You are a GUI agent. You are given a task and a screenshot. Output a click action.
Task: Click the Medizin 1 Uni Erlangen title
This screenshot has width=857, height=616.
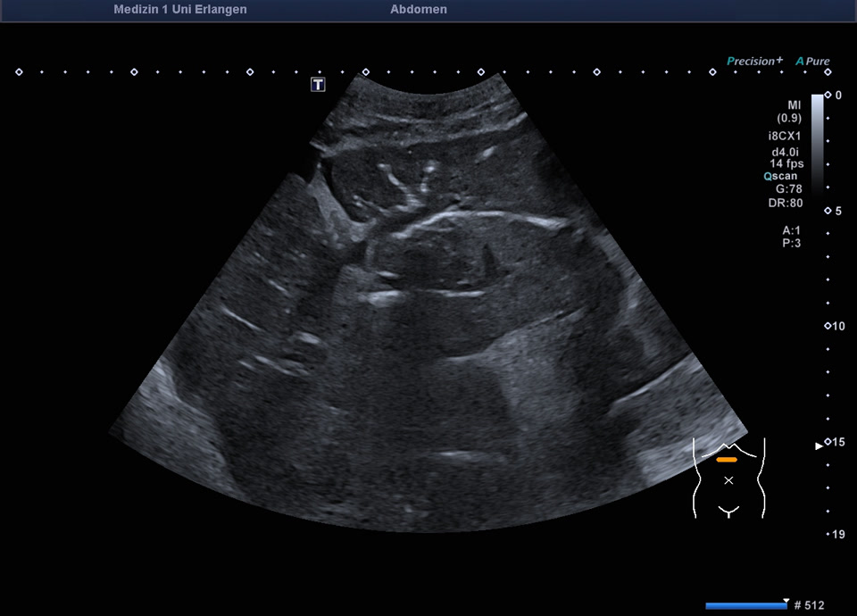[x=180, y=10]
